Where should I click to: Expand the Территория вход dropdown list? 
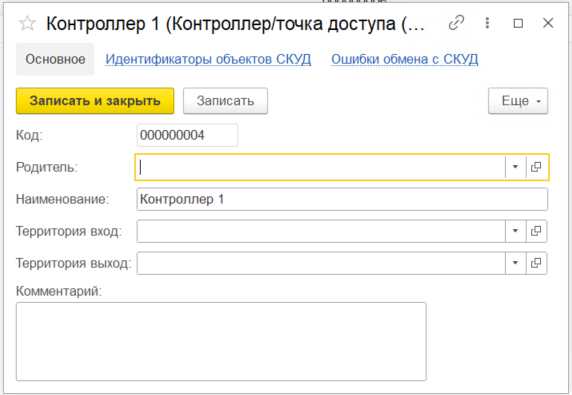[x=515, y=231]
